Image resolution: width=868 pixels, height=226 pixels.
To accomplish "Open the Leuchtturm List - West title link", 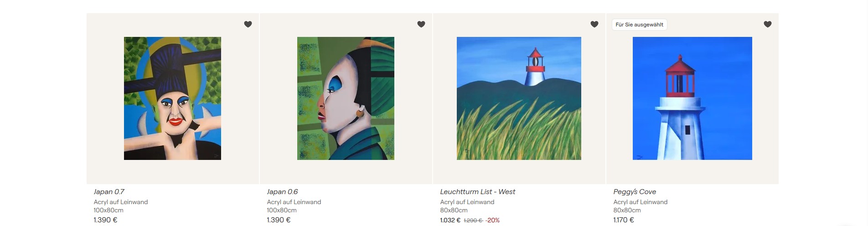I will [x=477, y=192].
